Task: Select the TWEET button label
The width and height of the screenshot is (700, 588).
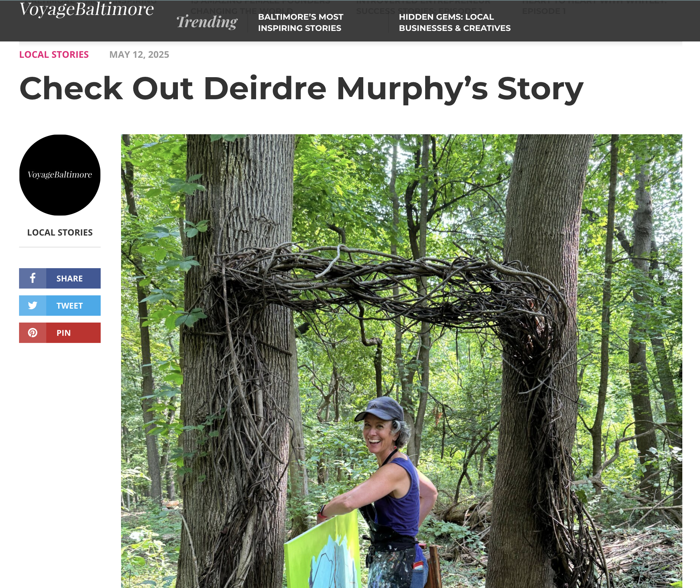Action: coord(70,306)
